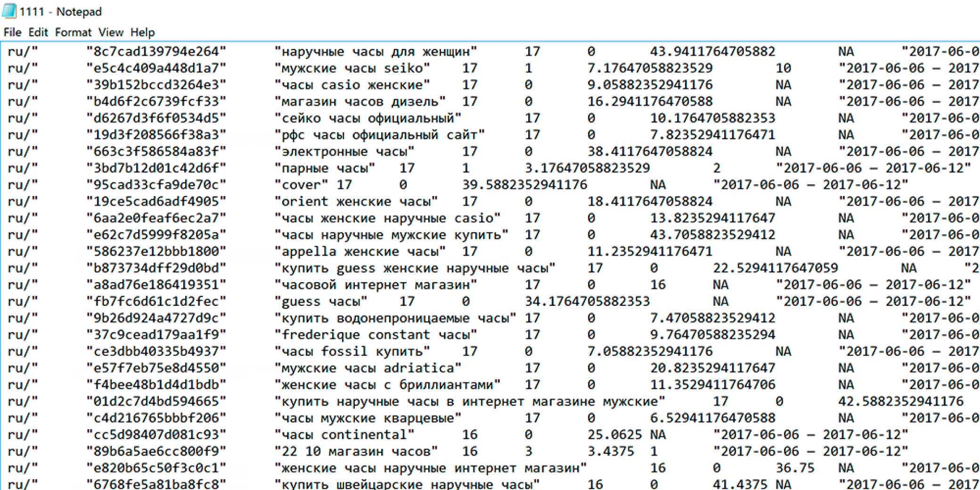Viewport: 980px width, 490px height.
Task: Click the text "e5c4c409a448d1a7"
Action: pos(156,68)
